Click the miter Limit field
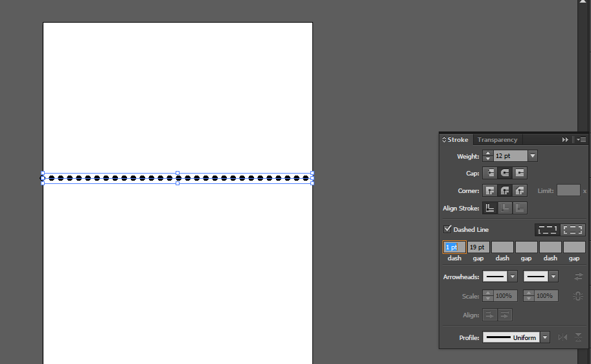Image resolution: width=591 pixels, height=364 pixels. tap(568, 190)
